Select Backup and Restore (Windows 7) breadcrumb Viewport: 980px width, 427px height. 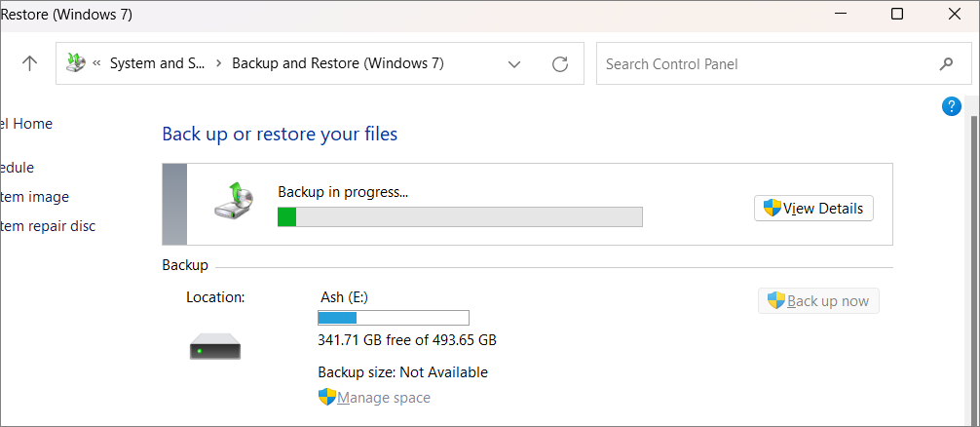[x=338, y=63]
